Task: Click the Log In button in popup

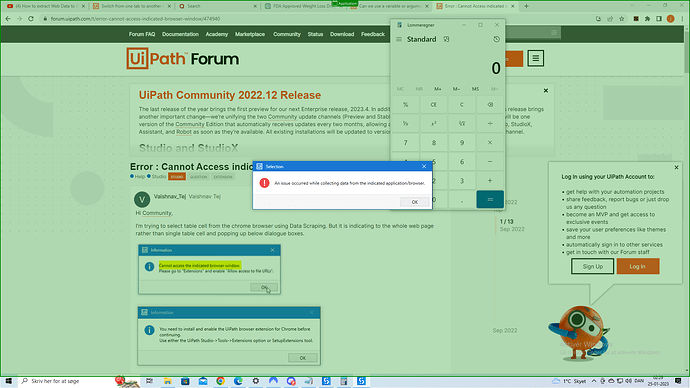Action: click(x=638, y=266)
